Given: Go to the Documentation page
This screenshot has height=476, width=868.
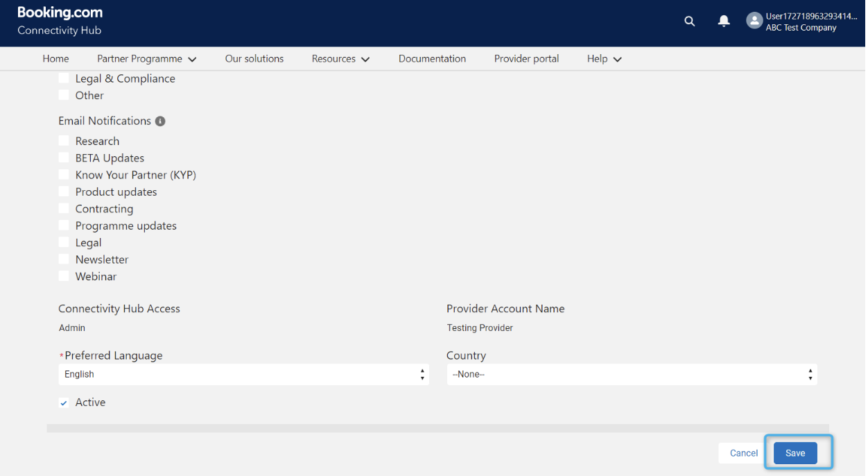Looking at the screenshot, I should point(432,59).
